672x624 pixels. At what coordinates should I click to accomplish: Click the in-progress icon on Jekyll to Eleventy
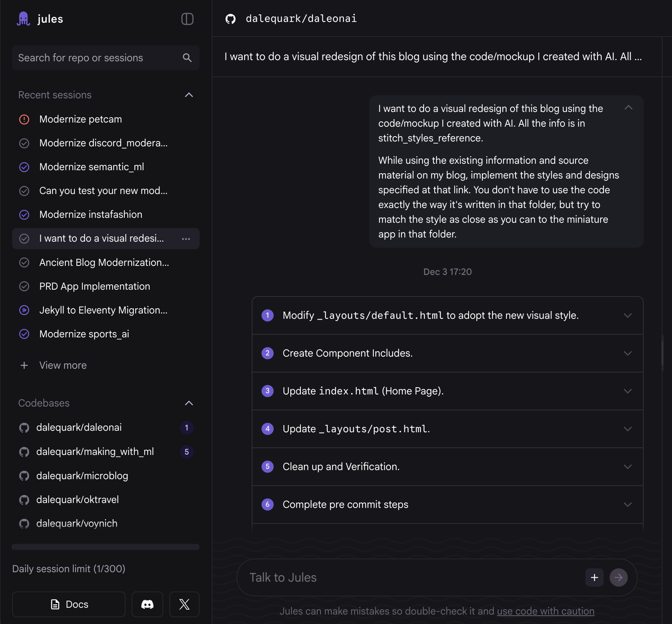click(24, 310)
